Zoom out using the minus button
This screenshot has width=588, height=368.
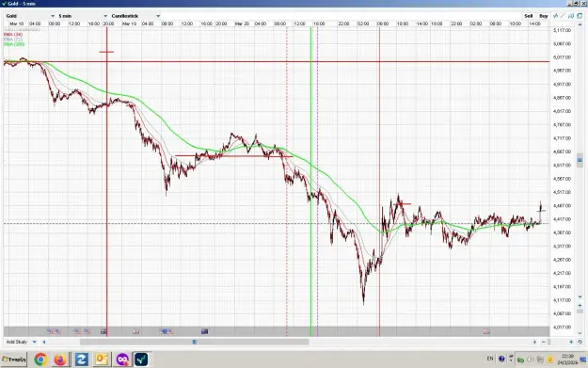(544, 342)
